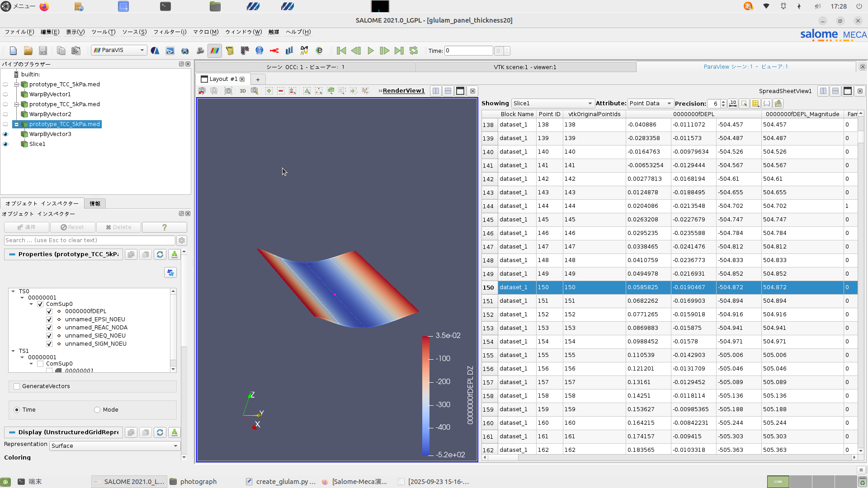Toggle the 3D interaction mode button

coord(243,91)
